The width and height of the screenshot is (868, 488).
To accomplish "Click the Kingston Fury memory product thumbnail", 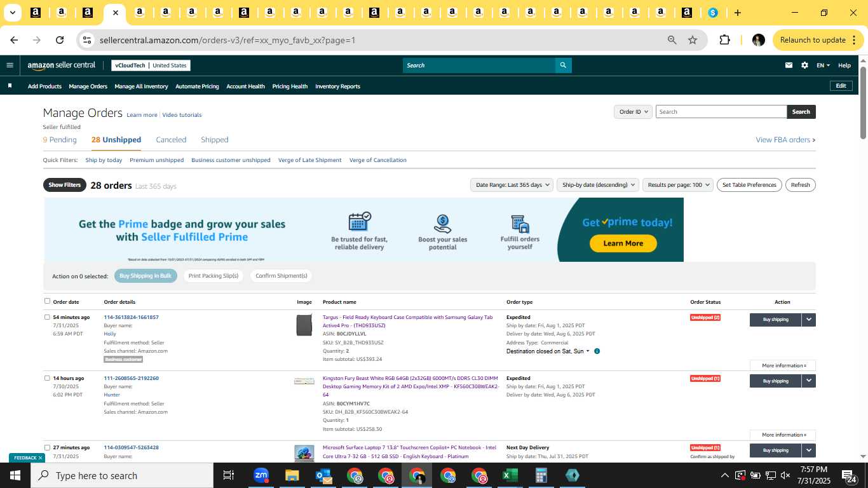I will click(304, 381).
